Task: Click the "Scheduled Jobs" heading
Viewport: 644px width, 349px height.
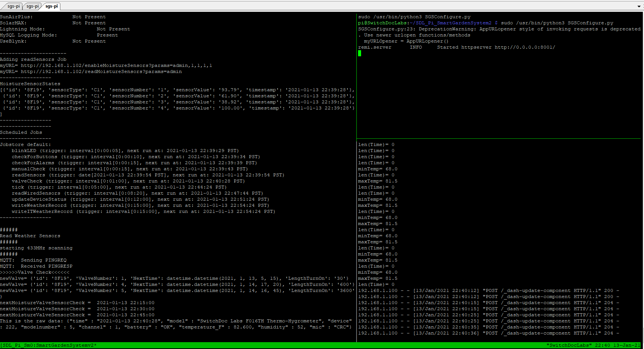Action: (x=21, y=132)
